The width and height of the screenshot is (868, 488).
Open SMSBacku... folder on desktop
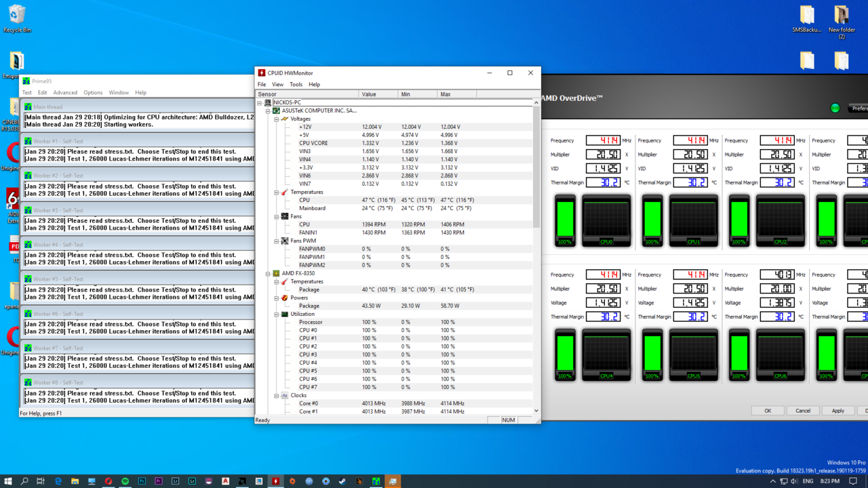tap(807, 19)
